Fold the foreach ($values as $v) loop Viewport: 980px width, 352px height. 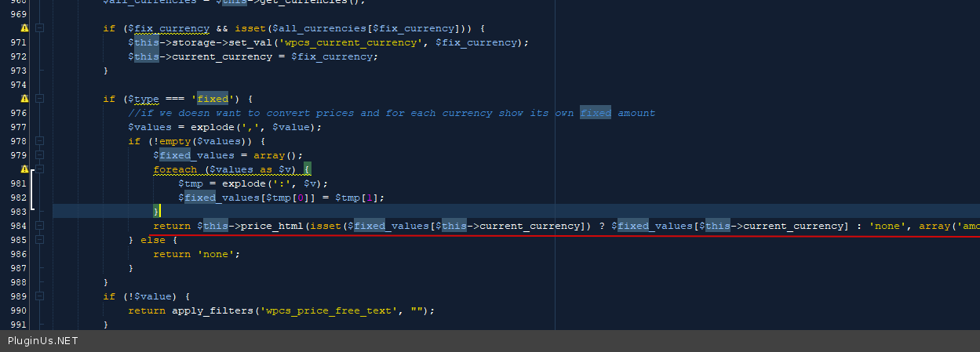pyautogui.click(x=39, y=169)
